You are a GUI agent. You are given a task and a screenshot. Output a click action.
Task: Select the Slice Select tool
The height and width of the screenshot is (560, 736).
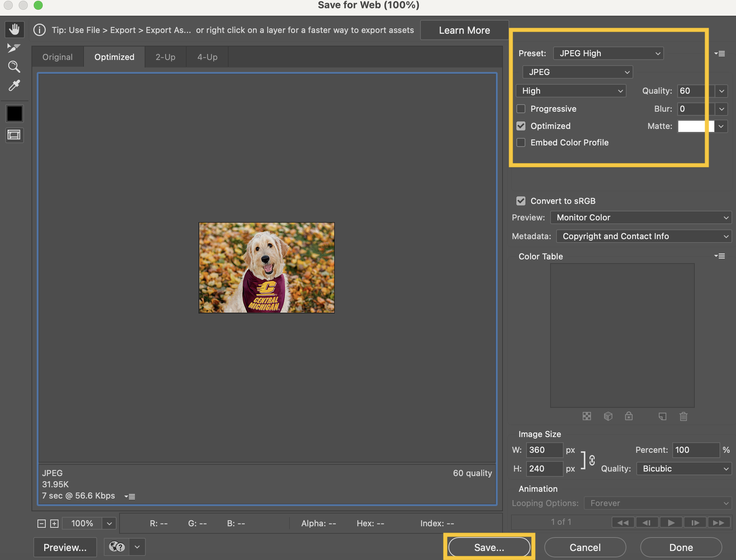point(14,48)
